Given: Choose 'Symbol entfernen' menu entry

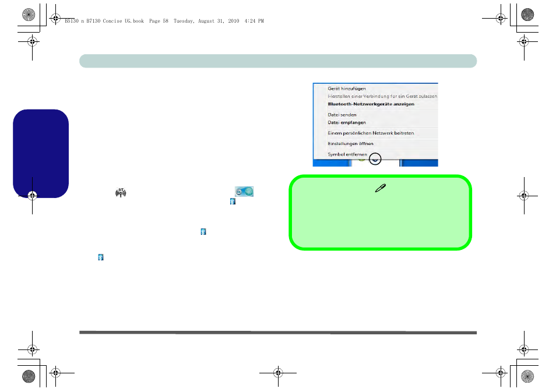Looking at the screenshot, I should point(347,154).
